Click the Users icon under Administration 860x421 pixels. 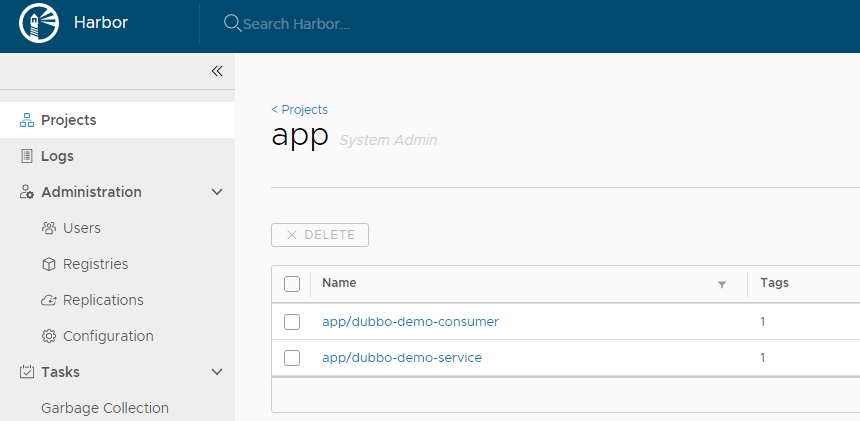[x=48, y=228]
